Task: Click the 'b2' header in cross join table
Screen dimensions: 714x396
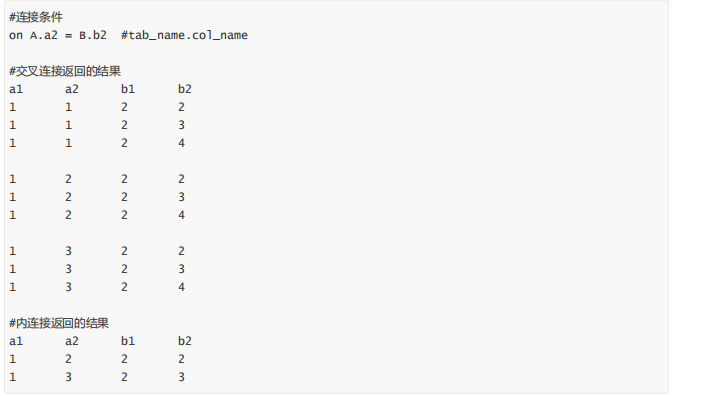Action: [x=185, y=89]
